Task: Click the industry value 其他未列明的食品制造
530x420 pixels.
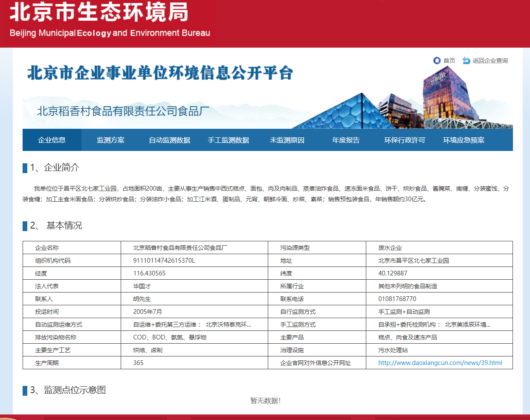Action: (408, 286)
